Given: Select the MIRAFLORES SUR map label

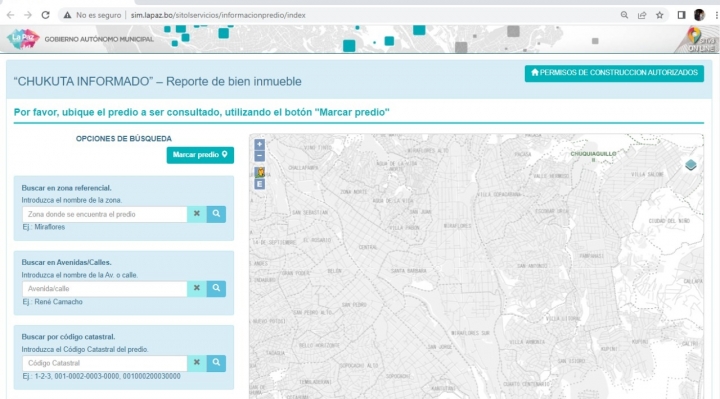Looking at the screenshot, I should coord(470,333).
